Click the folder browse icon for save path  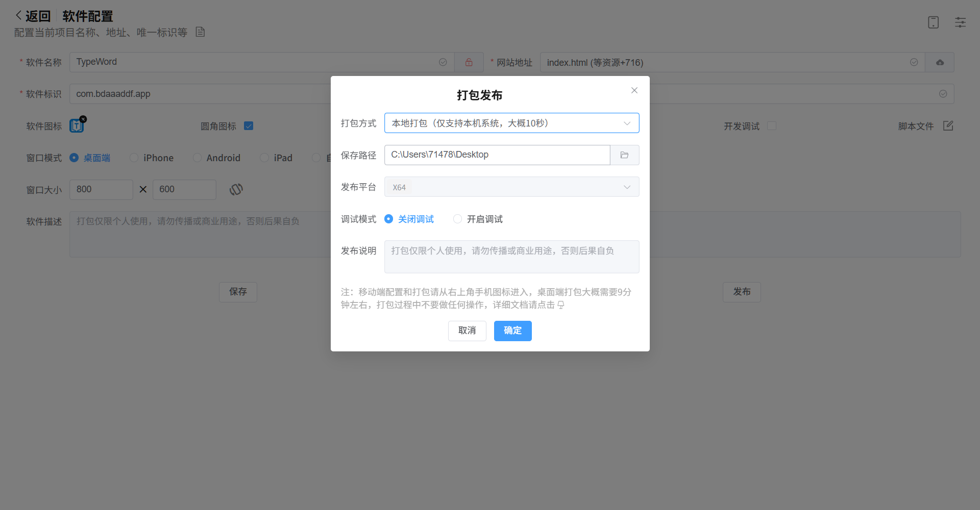624,155
